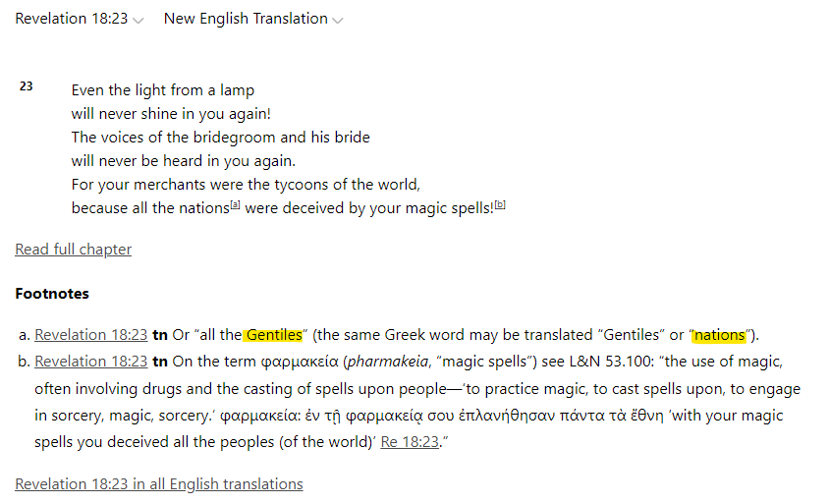Open footnote marker b after "magic spells"
Screen dimensions: 830x504
point(500,205)
